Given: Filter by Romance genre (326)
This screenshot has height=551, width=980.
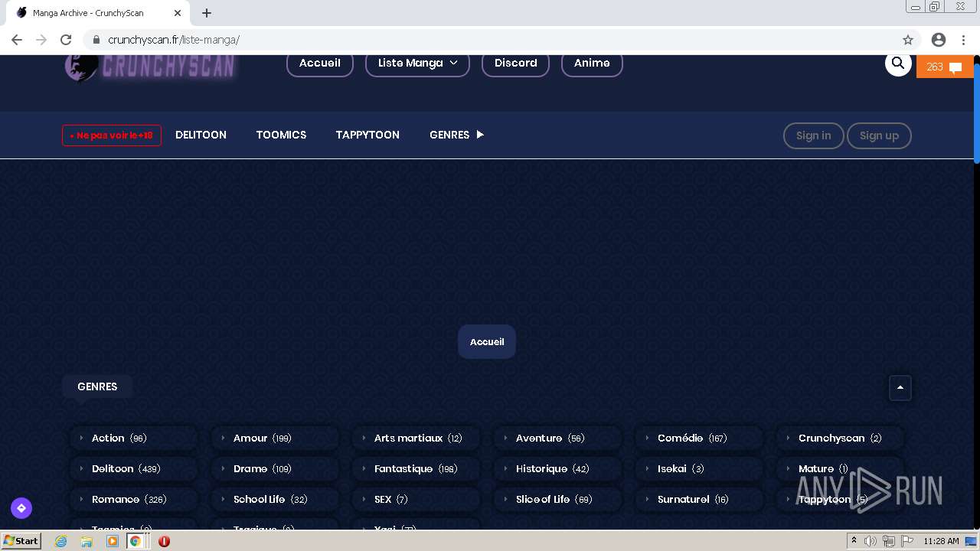Looking at the screenshot, I should pyautogui.click(x=134, y=499).
